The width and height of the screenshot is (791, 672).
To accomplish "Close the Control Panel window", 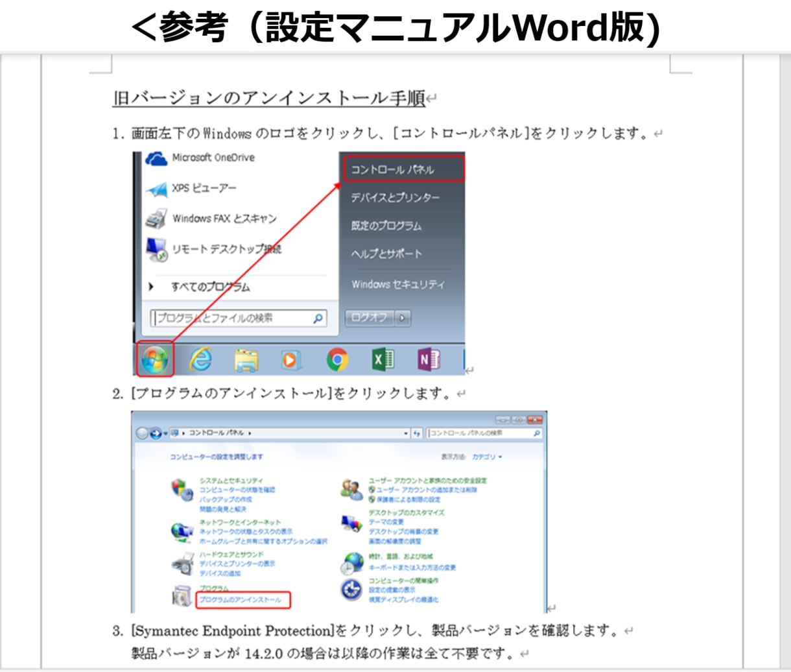I will (535, 420).
